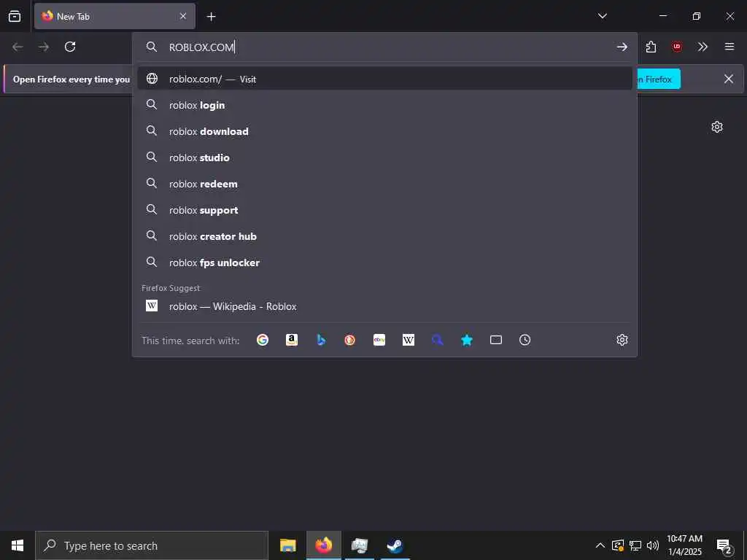Open search settings gear in dropdown
Image resolution: width=747 pixels, height=560 pixels.
click(622, 340)
